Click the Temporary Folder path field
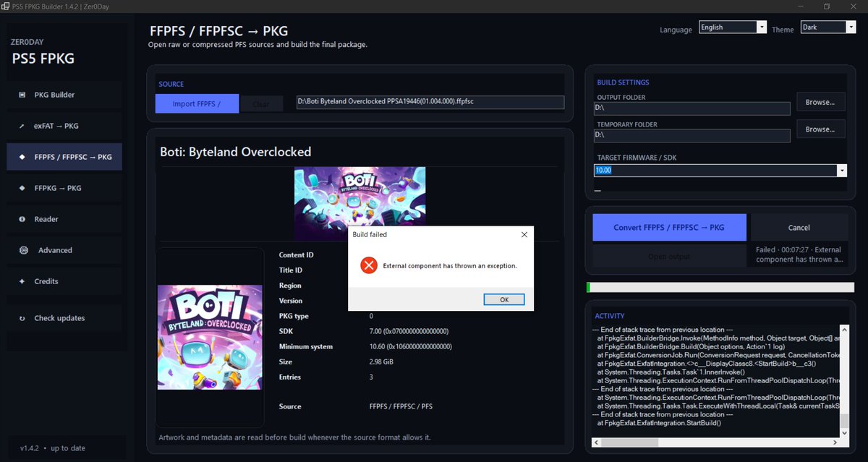This screenshot has width=868, height=462. point(692,135)
